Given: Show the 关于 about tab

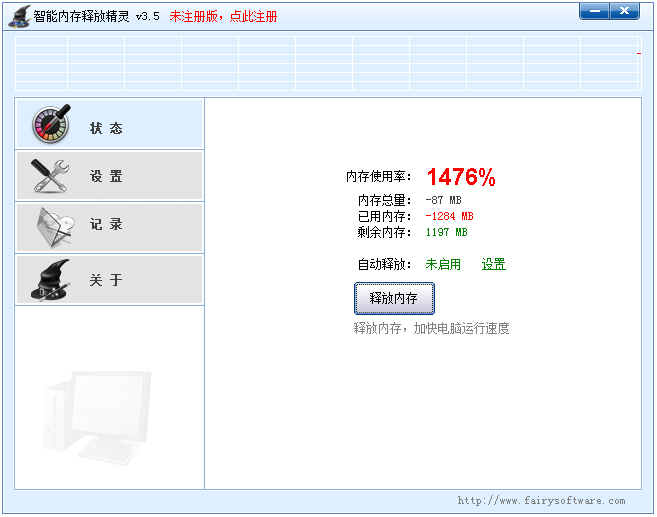Looking at the screenshot, I should click(109, 279).
